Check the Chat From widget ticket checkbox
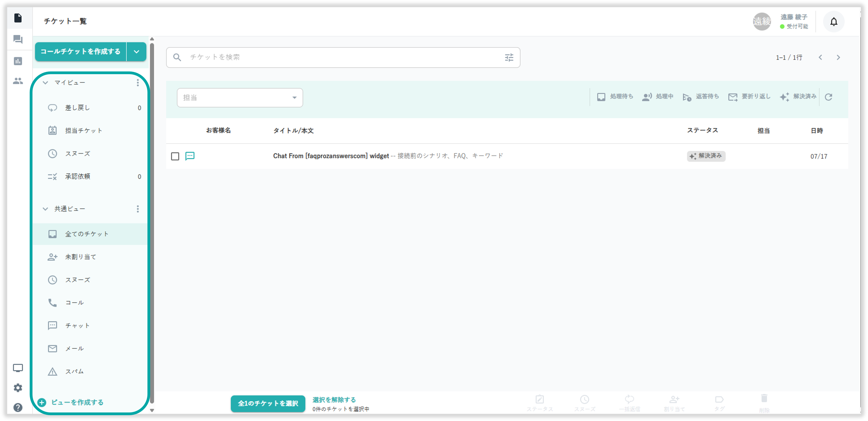868x421 pixels. coord(175,156)
